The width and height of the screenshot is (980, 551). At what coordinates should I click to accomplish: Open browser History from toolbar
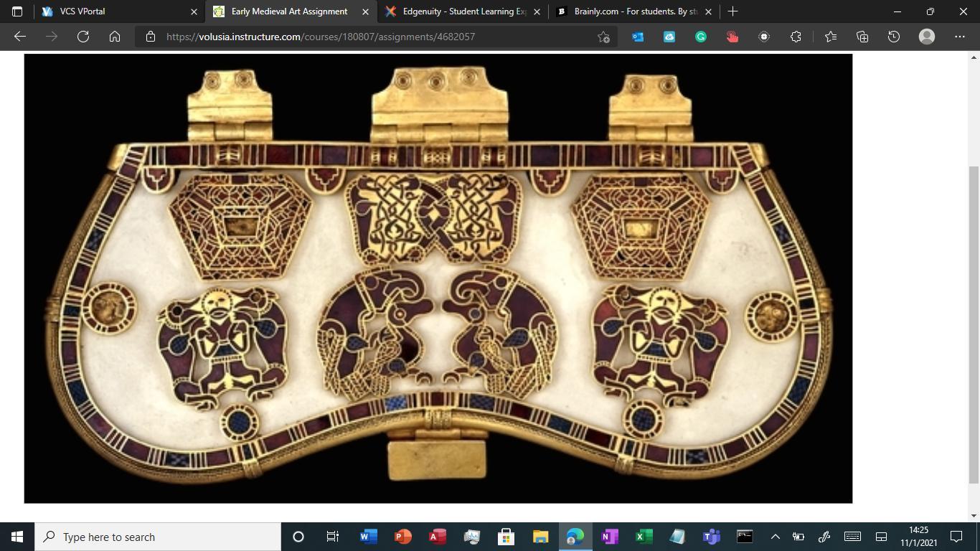click(894, 37)
